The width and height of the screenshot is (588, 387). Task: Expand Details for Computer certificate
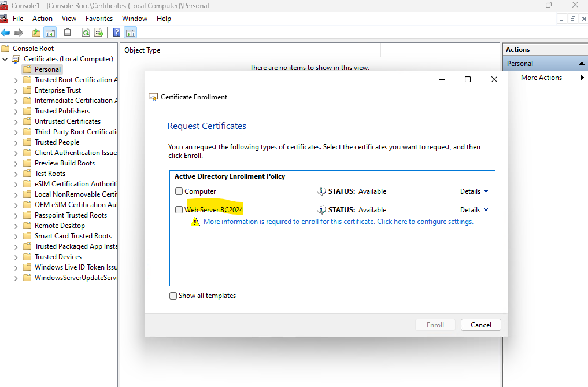pos(474,191)
